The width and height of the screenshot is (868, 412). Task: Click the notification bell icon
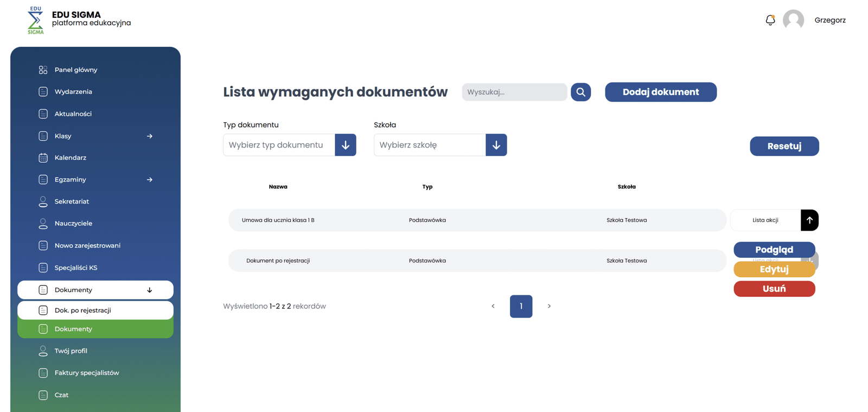[770, 20]
